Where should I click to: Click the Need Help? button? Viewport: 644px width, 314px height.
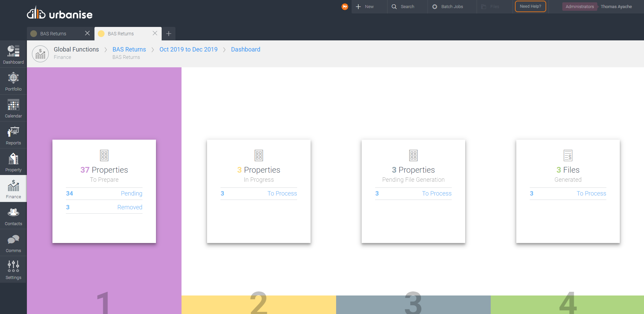(530, 6)
